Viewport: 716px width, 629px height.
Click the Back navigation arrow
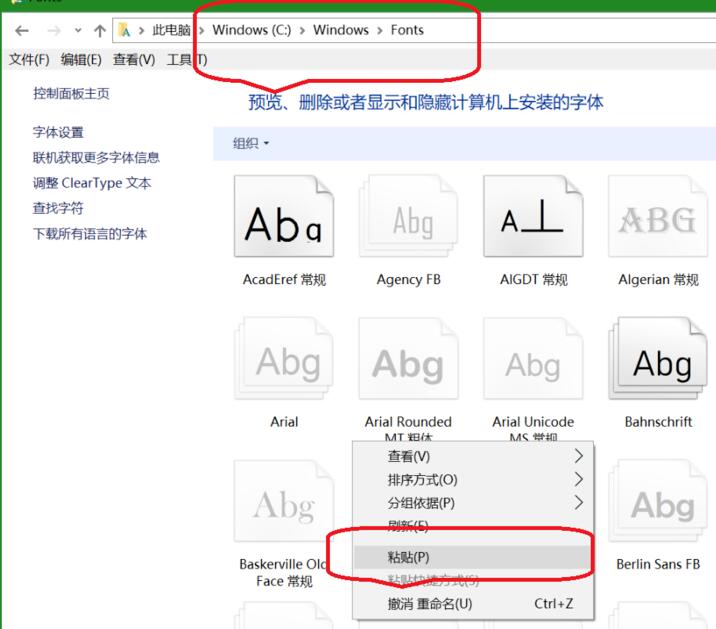22,31
